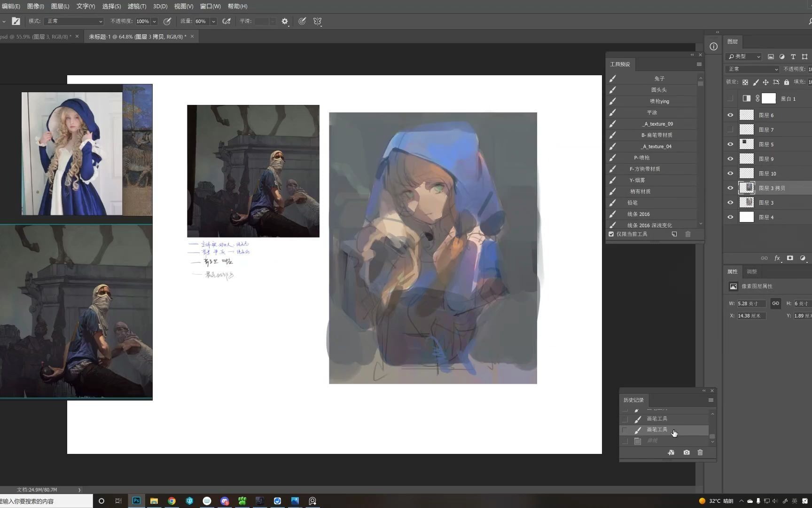Click the greyed 曲线 history state
Screen dimensions: 812x508
click(664, 441)
